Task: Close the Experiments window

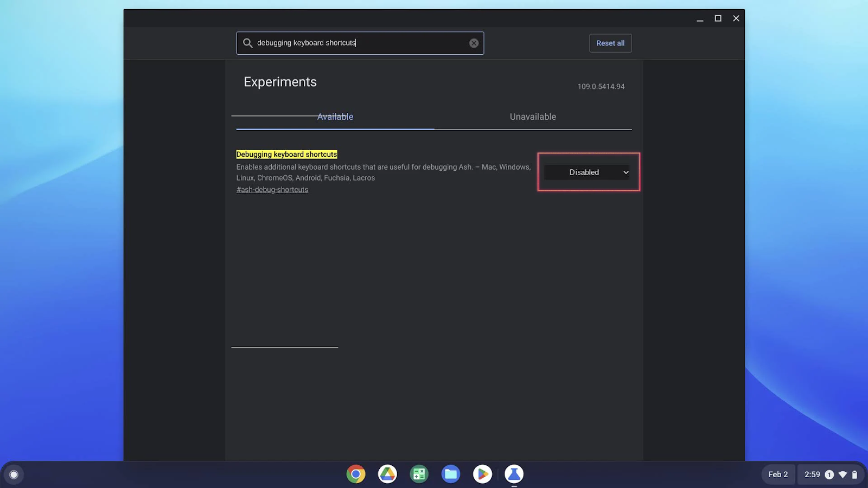Action: click(x=736, y=18)
